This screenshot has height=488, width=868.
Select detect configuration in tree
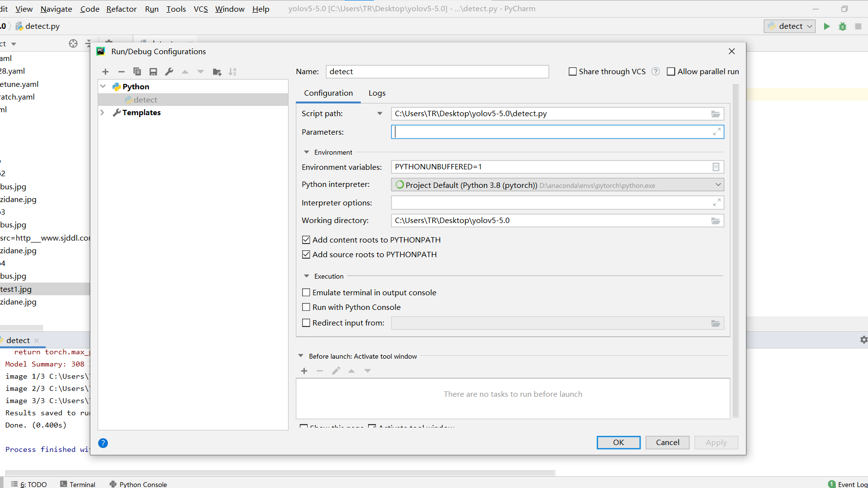pyautogui.click(x=193, y=100)
